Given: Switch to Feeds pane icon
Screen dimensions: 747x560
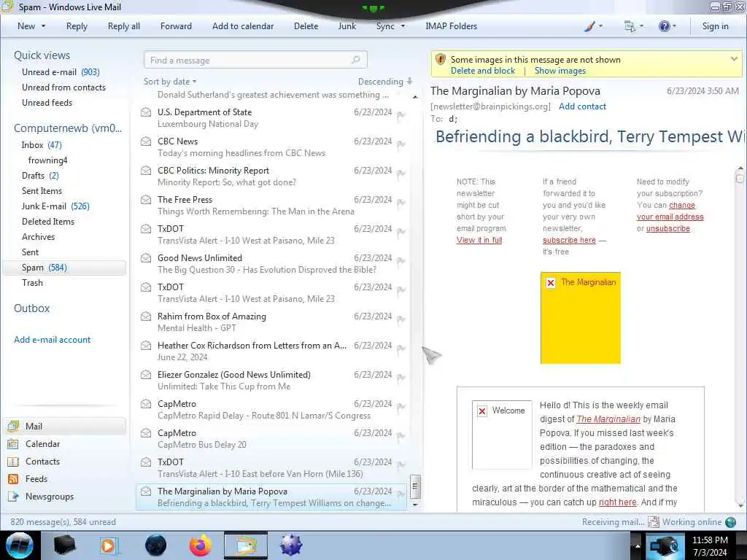Looking at the screenshot, I should click(x=13, y=479).
